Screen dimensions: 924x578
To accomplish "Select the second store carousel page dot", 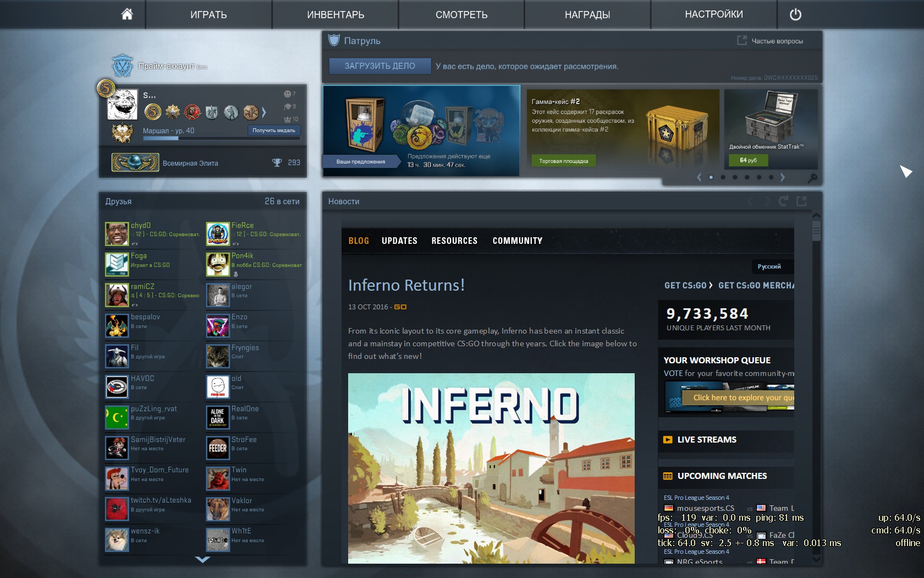I will [x=723, y=177].
